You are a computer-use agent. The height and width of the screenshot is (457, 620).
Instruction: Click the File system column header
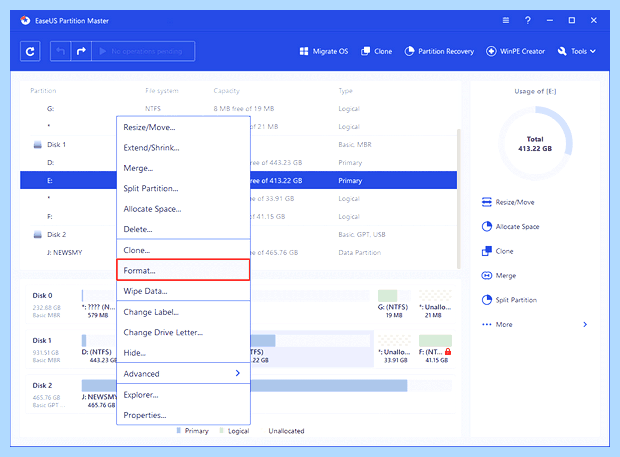tap(162, 91)
